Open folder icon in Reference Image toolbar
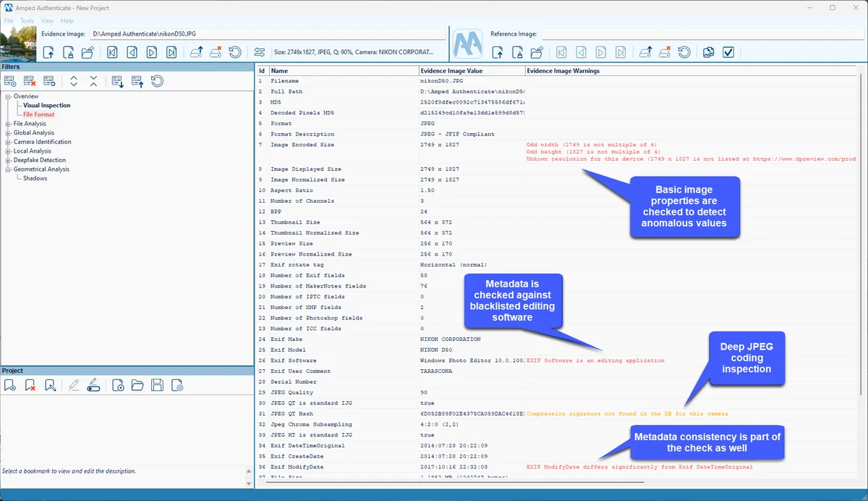Image resolution: width=868 pixels, height=501 pixels. click(x=537, y=52)
